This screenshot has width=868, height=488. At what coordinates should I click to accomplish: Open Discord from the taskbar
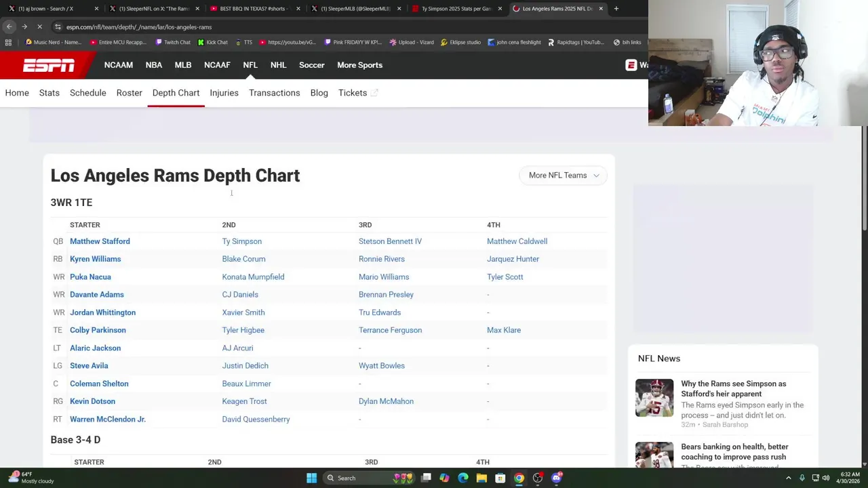[557, 478]
